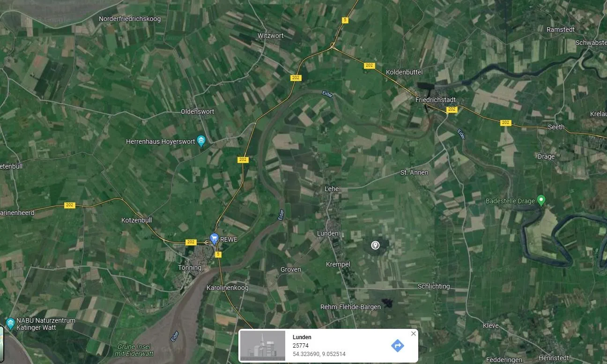Select the Badestelle Drage green pin
This screenshot has height=364, width=607.
click(541, 201)
